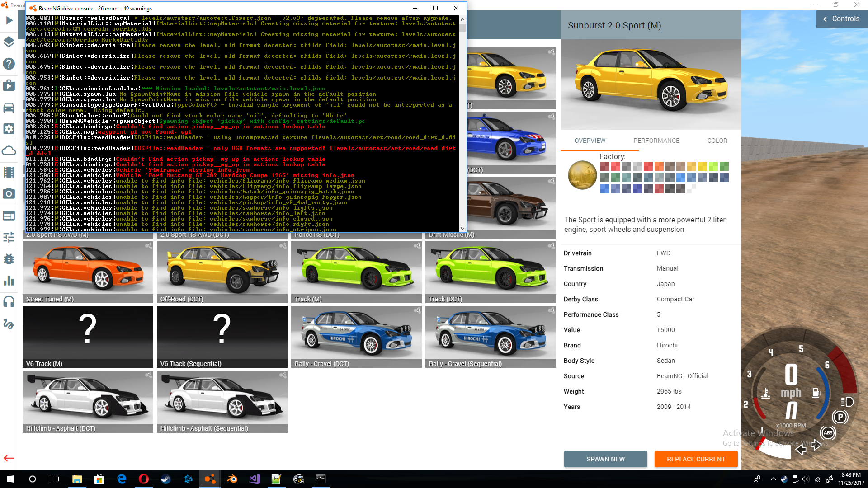Open Visual Studio from the taskbar
868x488 pixels.
255,479
